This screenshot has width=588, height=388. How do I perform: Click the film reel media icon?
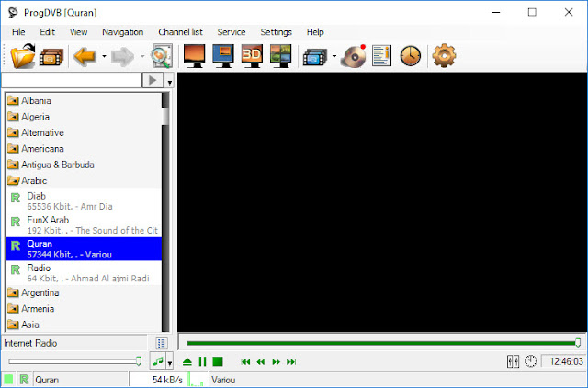tap(51, 57)
